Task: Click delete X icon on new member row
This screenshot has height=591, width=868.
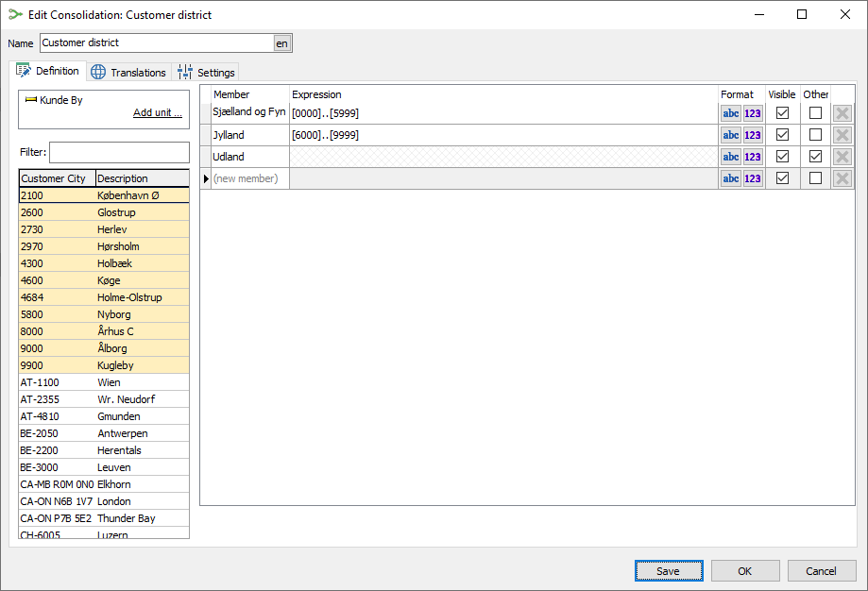Action: (842, 178)
